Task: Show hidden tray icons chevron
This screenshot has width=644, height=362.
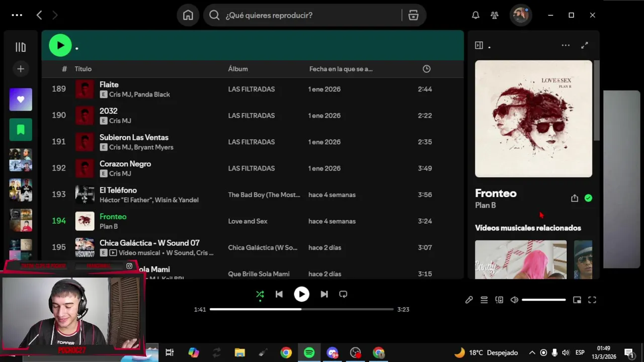Action: pos(532,353)
